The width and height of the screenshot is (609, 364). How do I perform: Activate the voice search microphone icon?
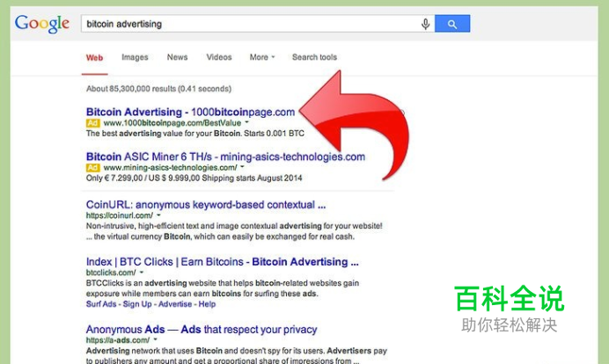tap(425, 24)
